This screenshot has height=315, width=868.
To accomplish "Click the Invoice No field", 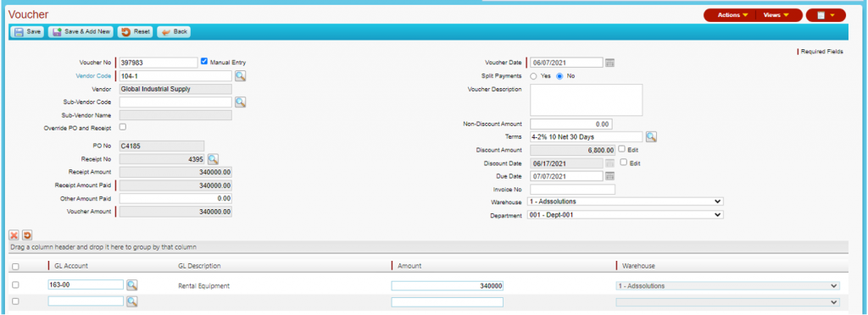I will pyautogui.click(x=572, y=190).
